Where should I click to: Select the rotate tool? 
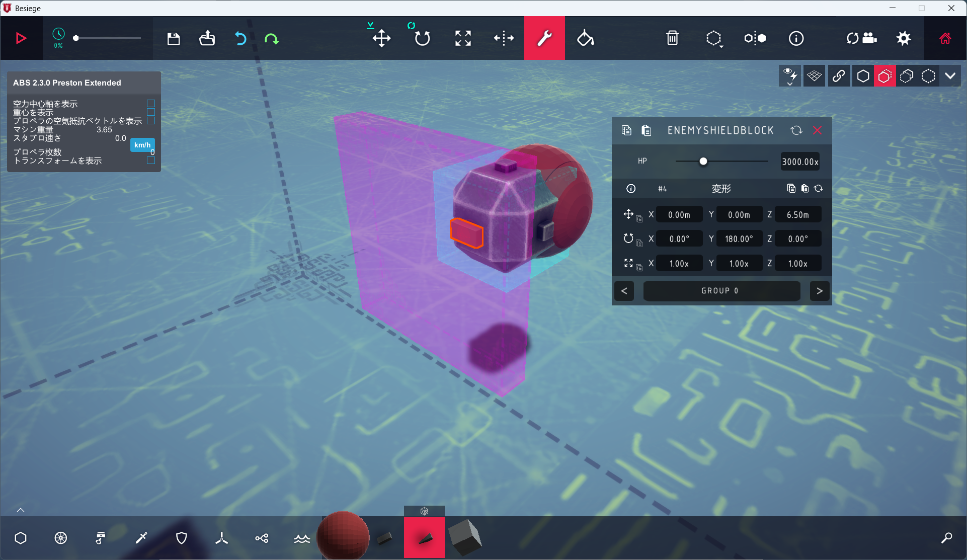pyautogui.click(x=422, y=38)
